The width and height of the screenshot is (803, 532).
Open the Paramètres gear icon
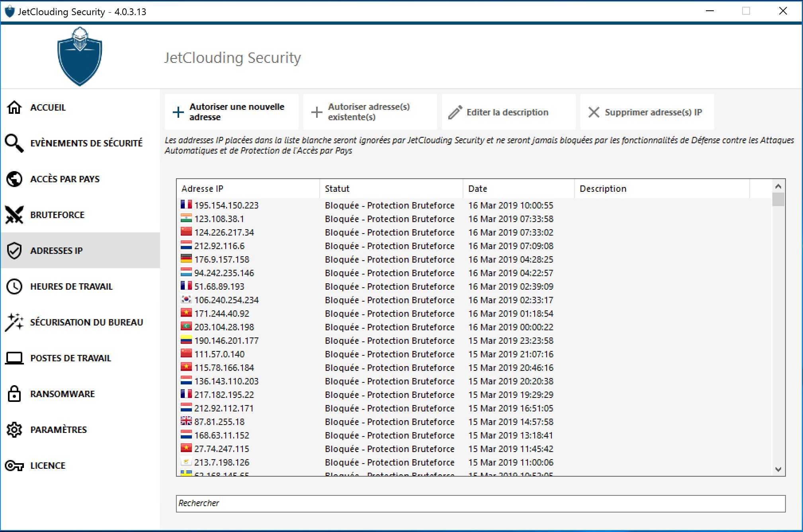[x=14, y=430]
